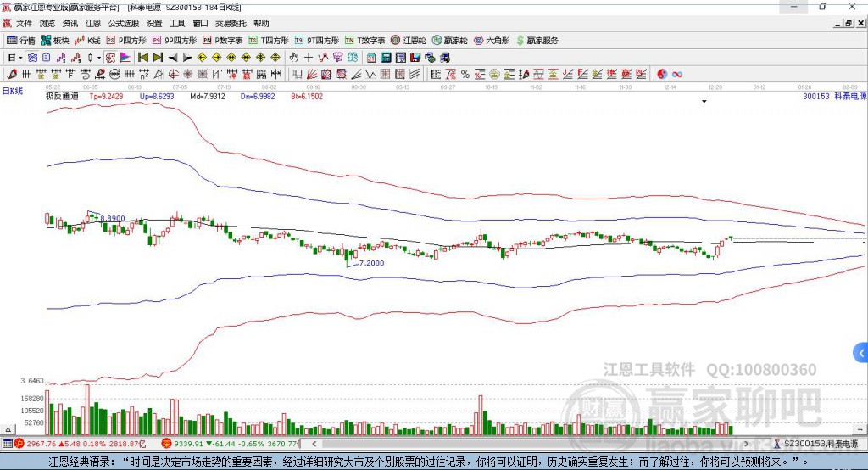The height and width of the screenshot is (470, 868).
Task: Select the spiral drawing tool
Action: tap(86, 75)
